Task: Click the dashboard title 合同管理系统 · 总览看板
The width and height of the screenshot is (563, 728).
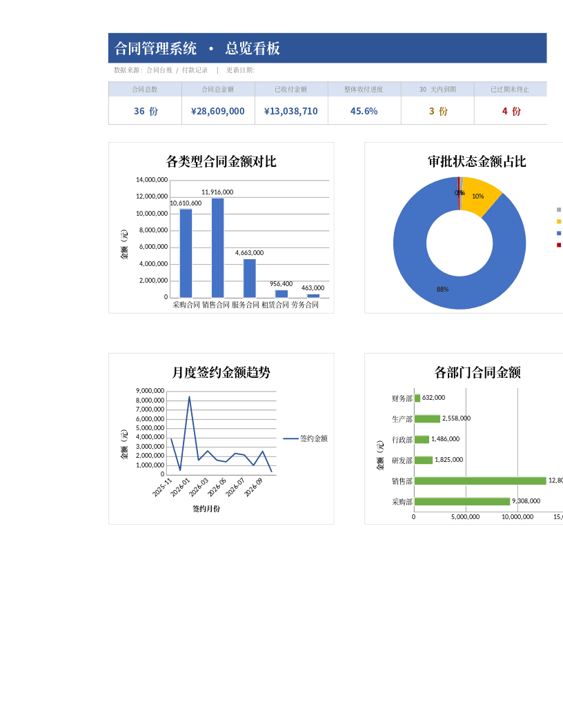Action: click(x=197, y=48)
